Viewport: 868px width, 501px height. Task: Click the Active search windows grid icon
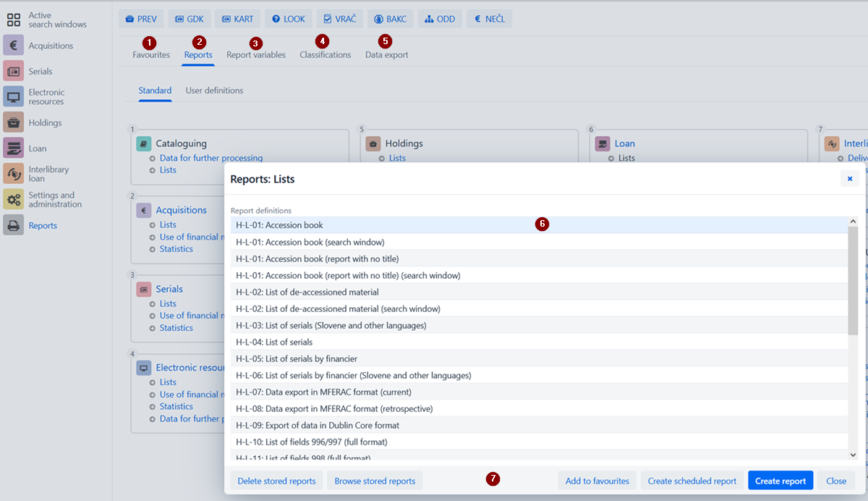point(13,20)
